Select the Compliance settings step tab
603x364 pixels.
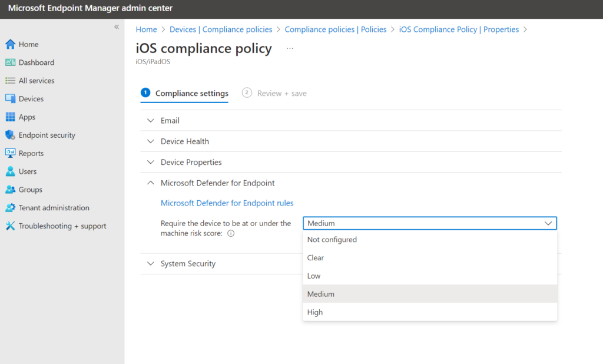[184, 93]
